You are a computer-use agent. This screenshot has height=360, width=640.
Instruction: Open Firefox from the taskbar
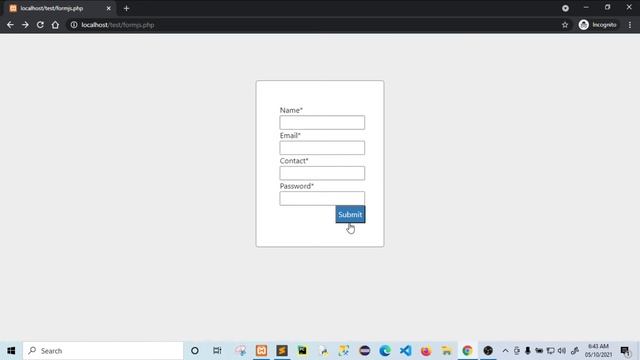(426, 351)
